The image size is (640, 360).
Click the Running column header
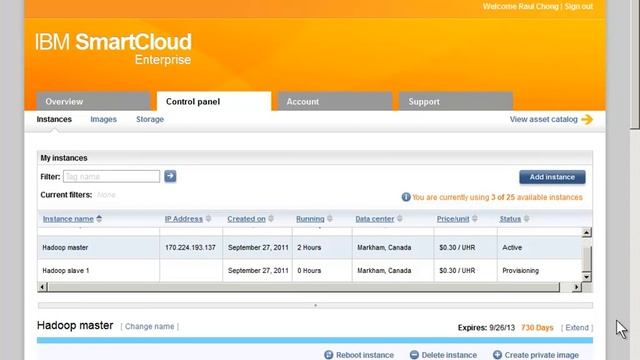[310, 219]
